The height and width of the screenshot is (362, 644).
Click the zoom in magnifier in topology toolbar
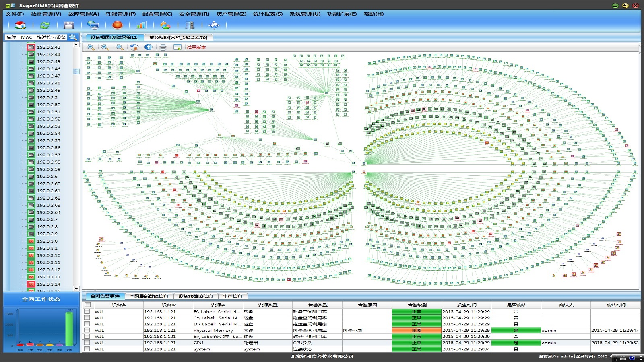[x=105, y=47]
